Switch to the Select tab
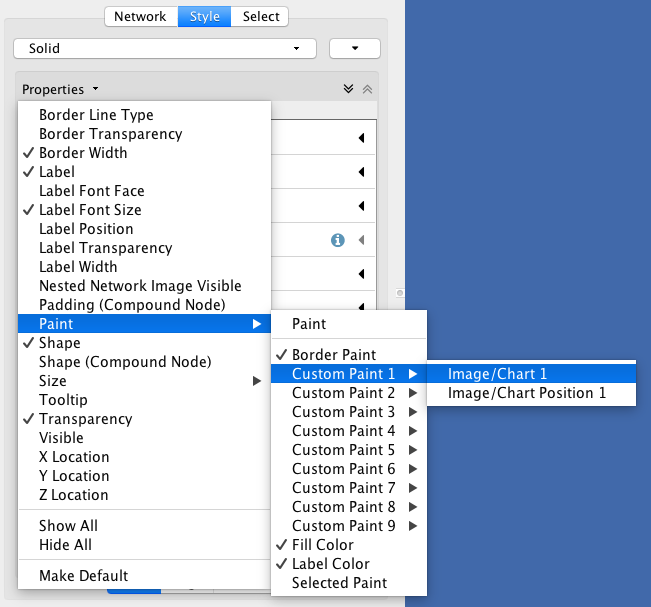 (x=261, y=17)
